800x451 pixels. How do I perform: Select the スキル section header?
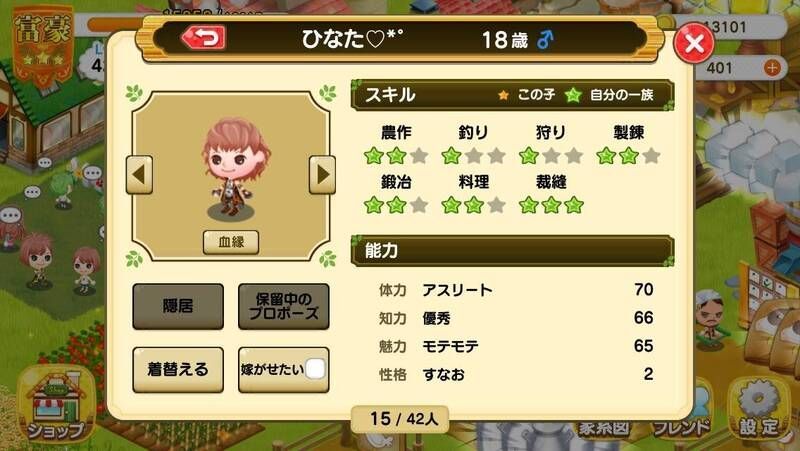pos(513,94)
